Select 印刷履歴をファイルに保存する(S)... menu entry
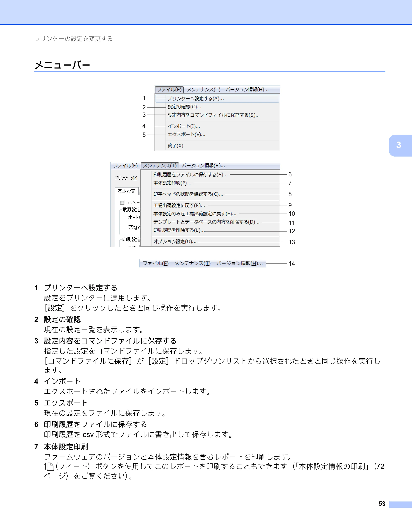This screenshot has height=532, width=412. [x=190, y=175]
